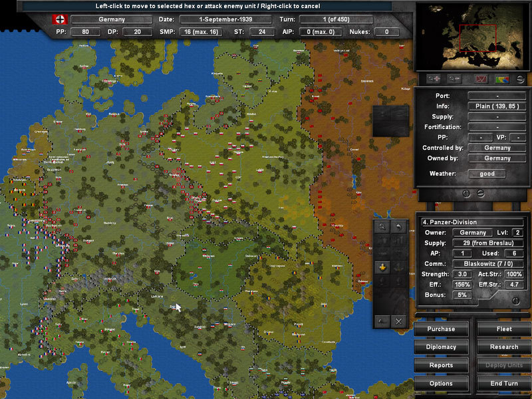This screenshot has width=532, height=399.
Task: Click the SMP value 16 (max. 16)
Action: point(201,32)
